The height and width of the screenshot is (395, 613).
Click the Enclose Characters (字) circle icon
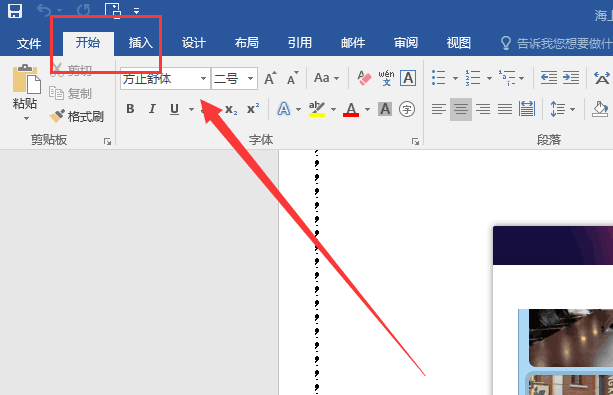point(407,109)
